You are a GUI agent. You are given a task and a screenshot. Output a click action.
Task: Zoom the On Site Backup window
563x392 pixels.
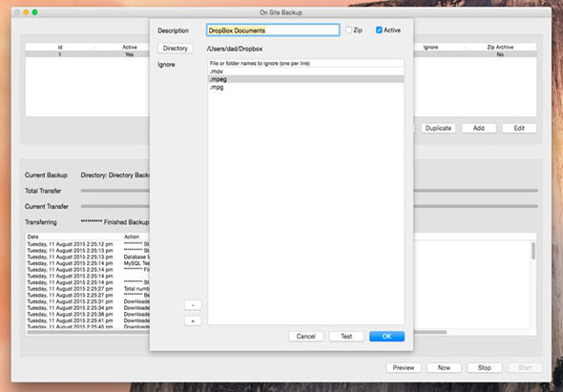34,12
